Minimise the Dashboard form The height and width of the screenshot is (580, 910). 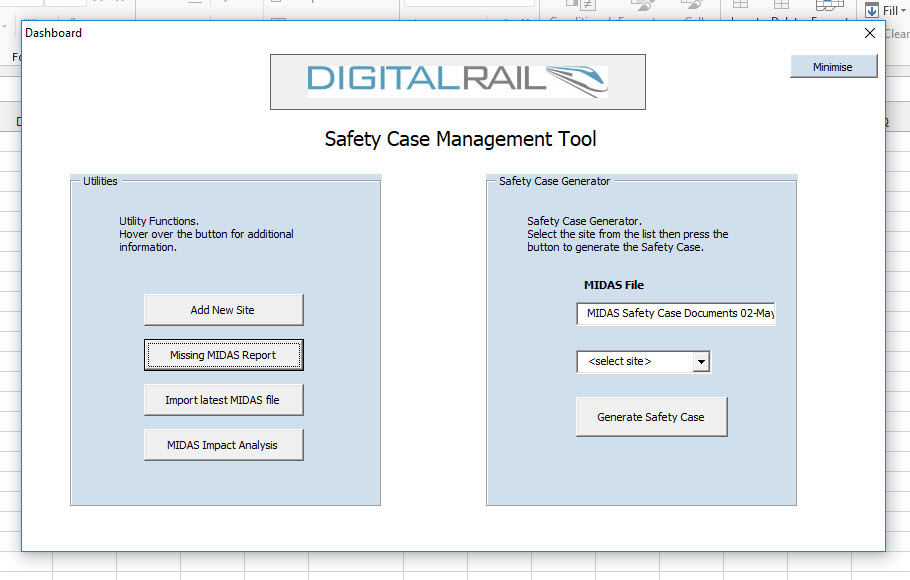[x=833, y=67]
